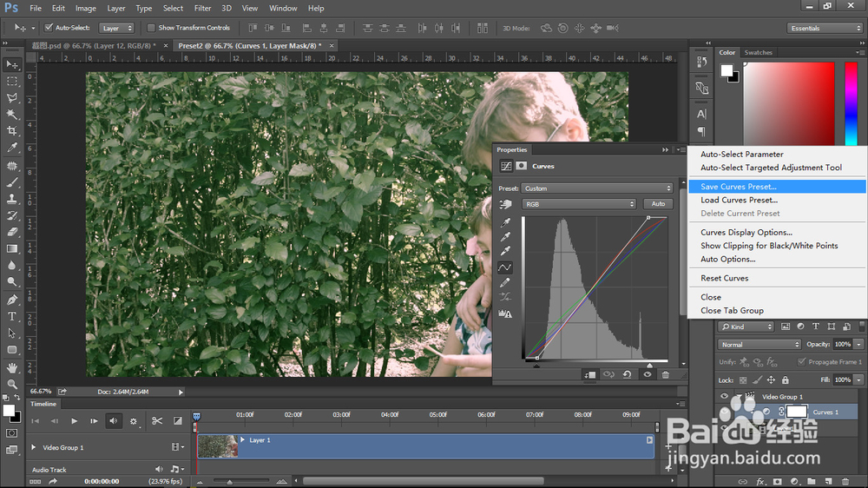Open the Curves Preset dropdown

[x=597, y=188]
